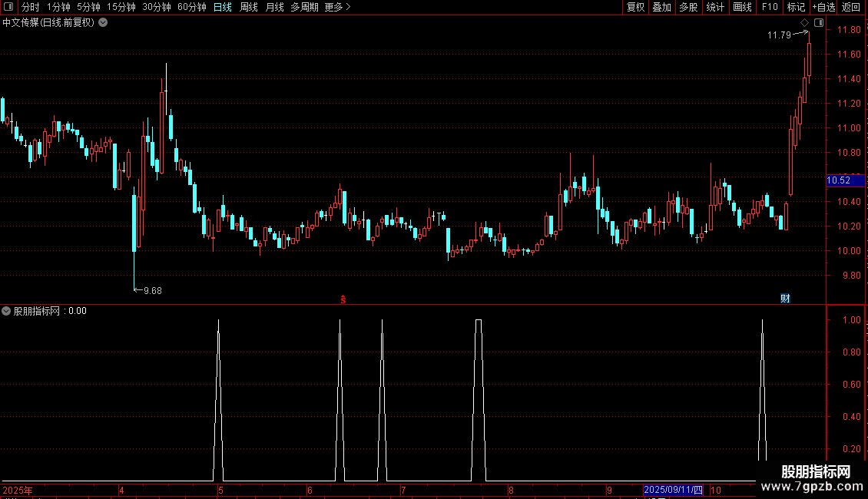Switch to 分时 time-share chart
The height and width of the screenshot is (499, 868).
pyautogui.click(x=31, y=7)
